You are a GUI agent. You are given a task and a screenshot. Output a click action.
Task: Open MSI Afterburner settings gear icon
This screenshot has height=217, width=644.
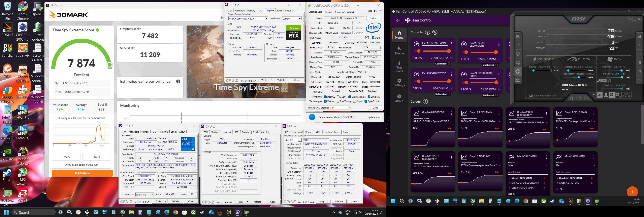pyautogui.click(x=518, y=72)
